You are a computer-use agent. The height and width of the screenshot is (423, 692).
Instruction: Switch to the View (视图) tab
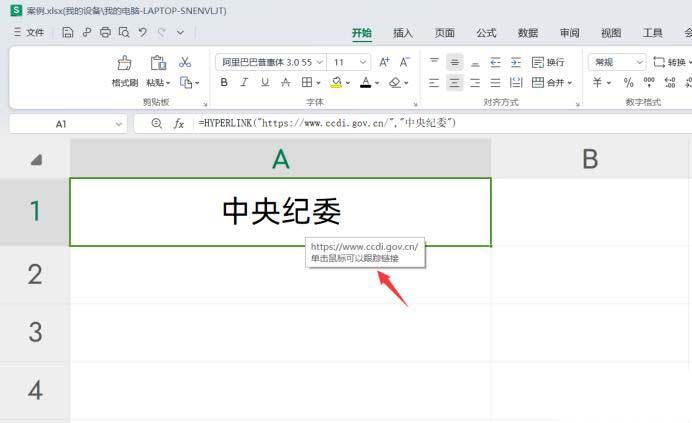pos(611,33)
